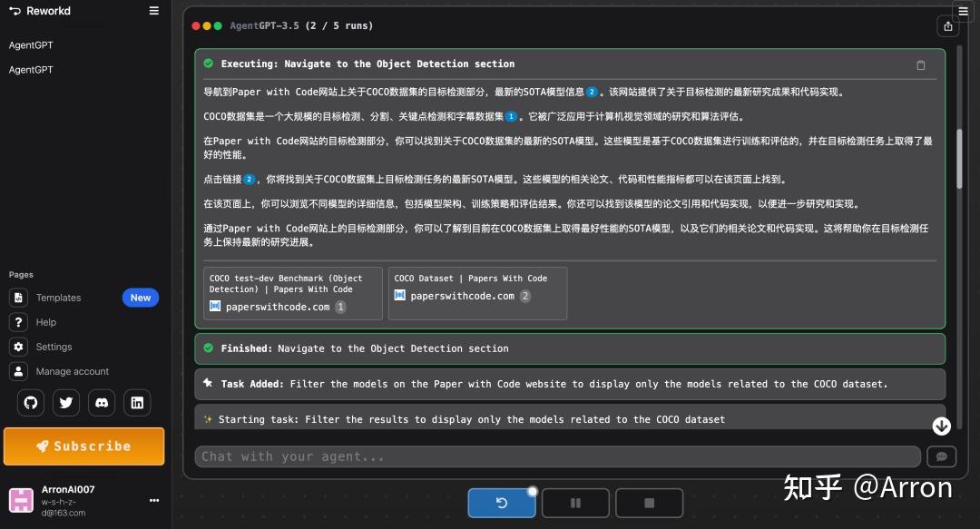Image resolution: width=980 pixels, height=529 pixels.
Task: Click the green check on Executing message
Action: [x=209, y=64]
